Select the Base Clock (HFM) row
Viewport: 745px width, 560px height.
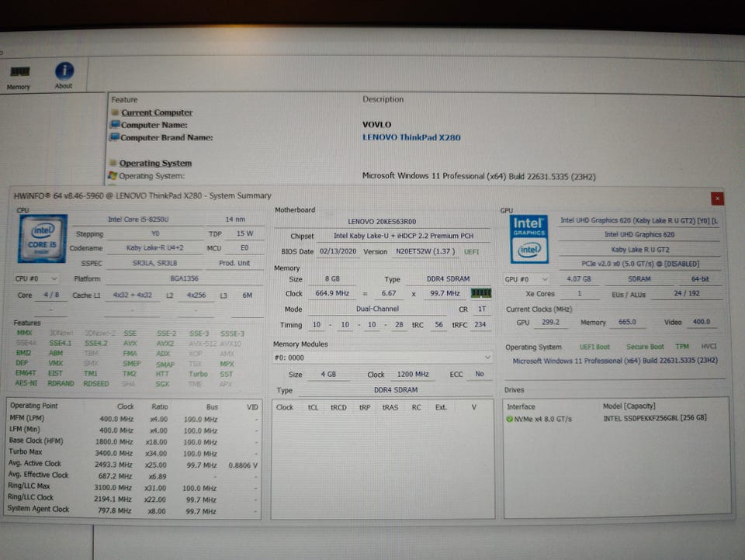133,441
